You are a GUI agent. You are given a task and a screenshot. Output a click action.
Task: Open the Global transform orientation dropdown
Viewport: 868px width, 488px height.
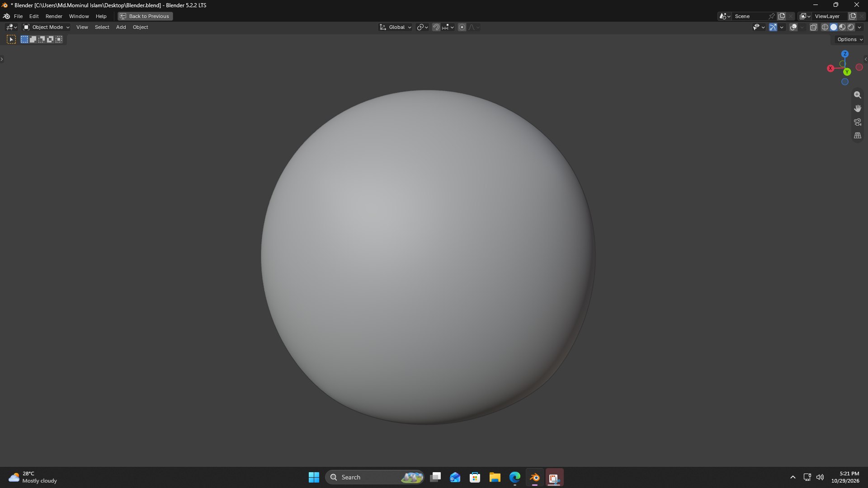tap(396, 28)
